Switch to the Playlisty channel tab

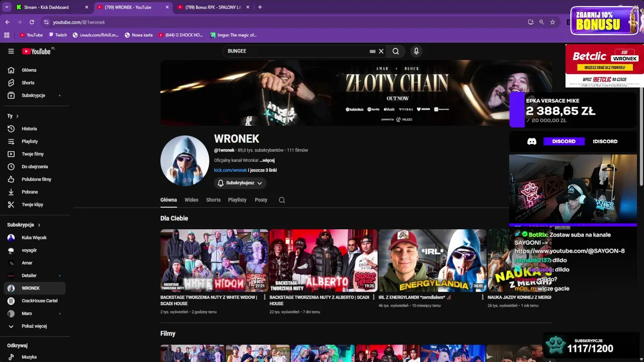click(237, 200)
